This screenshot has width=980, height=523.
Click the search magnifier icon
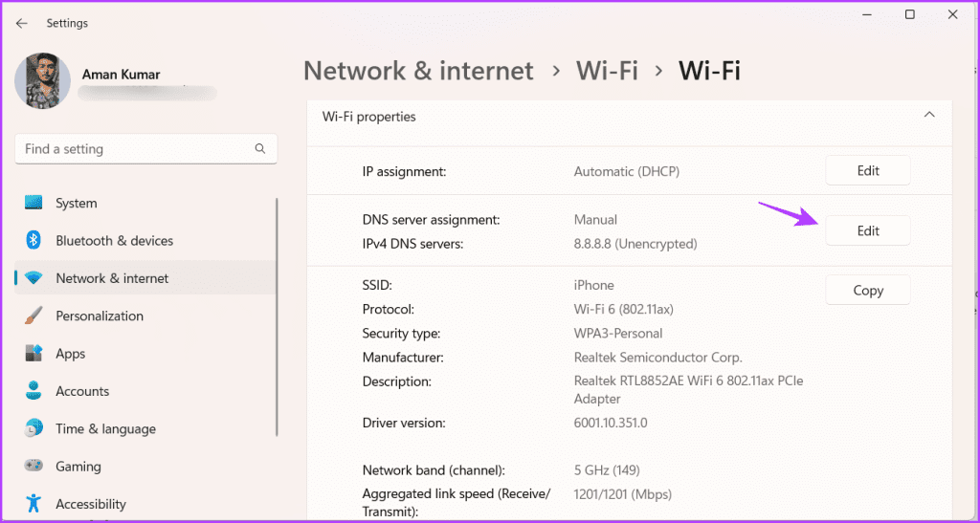tap(260, 148)
